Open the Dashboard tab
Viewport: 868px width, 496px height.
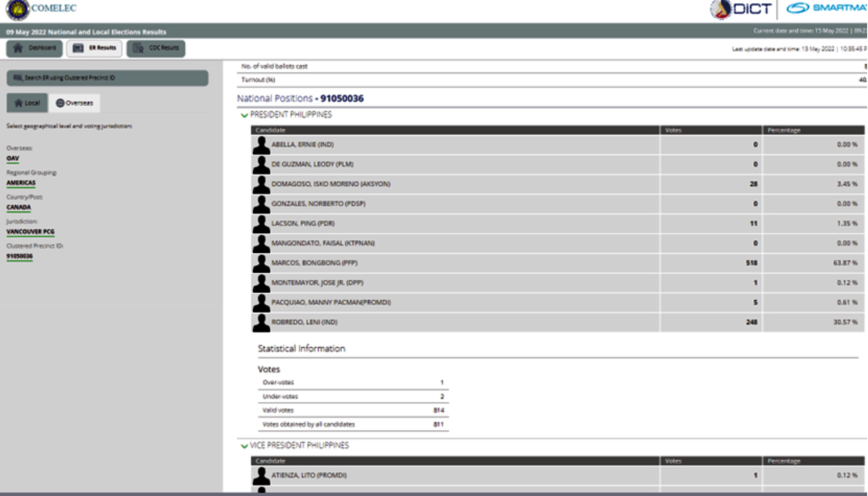coord(34,48)
